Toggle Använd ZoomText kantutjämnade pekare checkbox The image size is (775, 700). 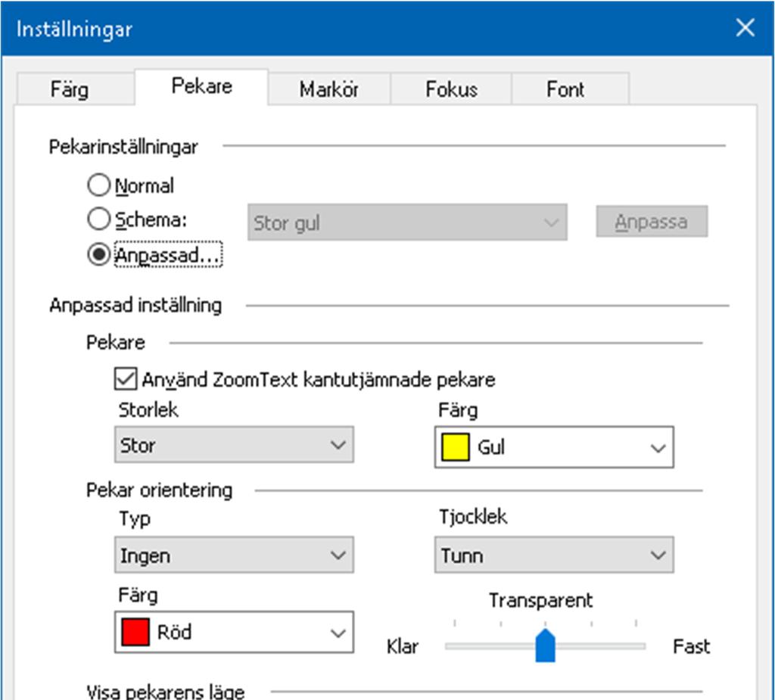[124, 378]
